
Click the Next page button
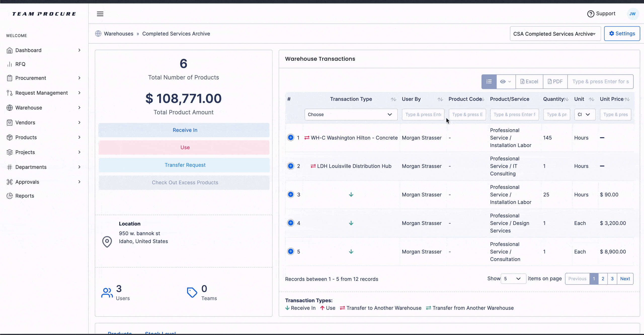pyautogui.click(x=625, y=279)
